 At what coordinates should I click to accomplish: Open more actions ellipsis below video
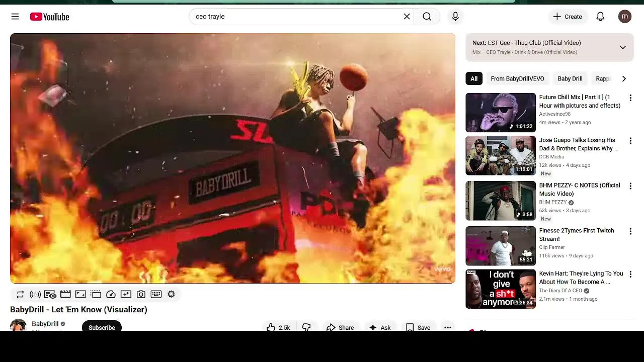[x=447, y=327]
